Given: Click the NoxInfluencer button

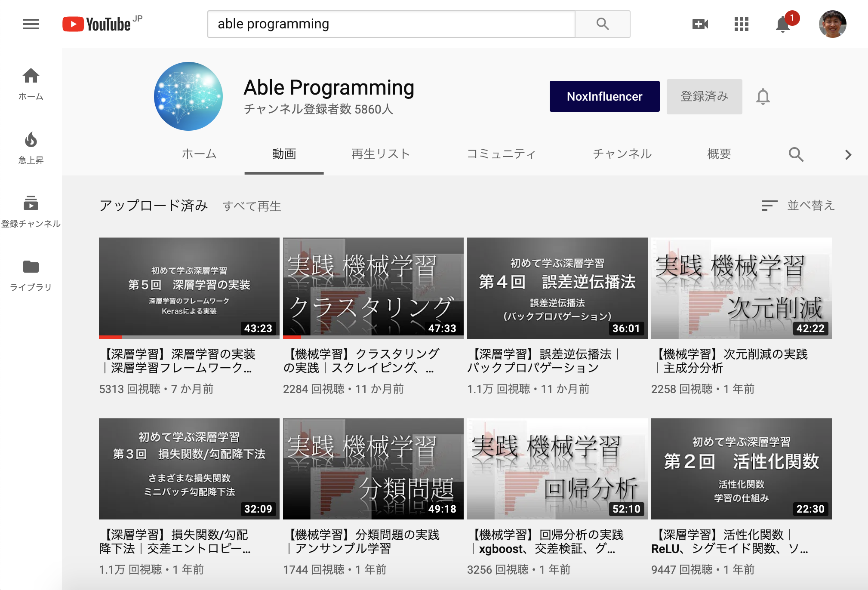Looking at the screenshot, I should (x=604, y=96).
